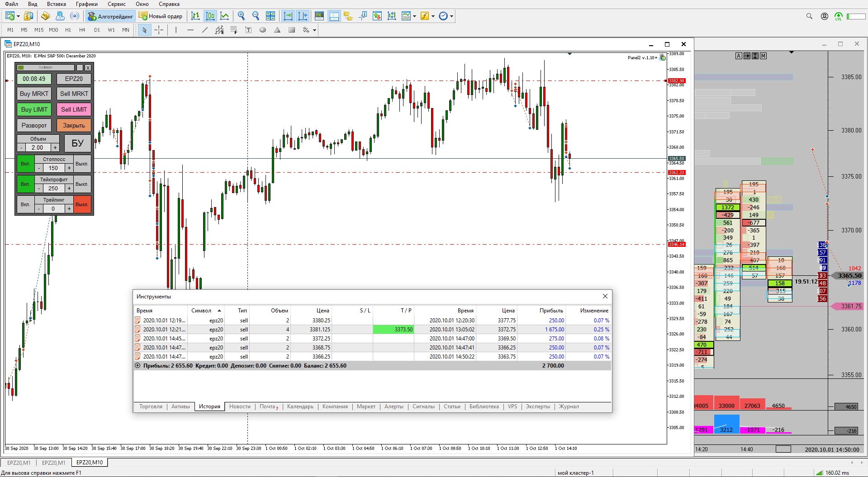The image size is (868, 477).
Task: Expand the Прибыль summary row
Action: (138, 366)
